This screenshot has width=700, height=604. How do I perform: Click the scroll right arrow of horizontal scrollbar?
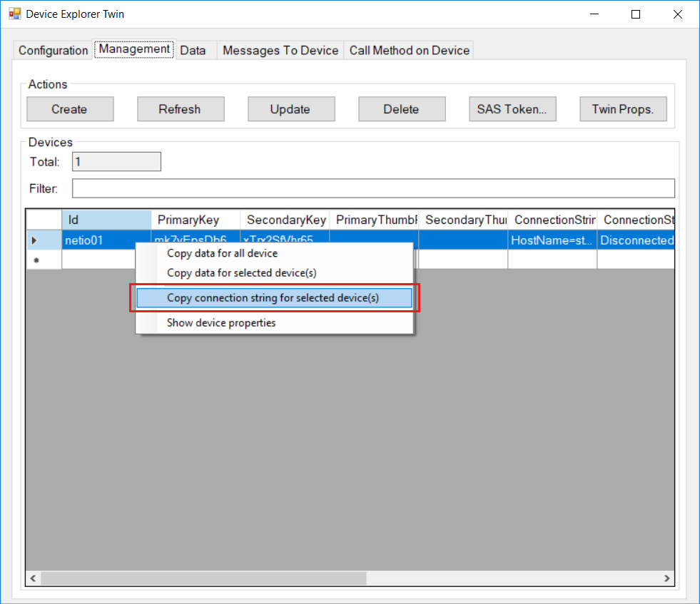(x=667, y=578)
